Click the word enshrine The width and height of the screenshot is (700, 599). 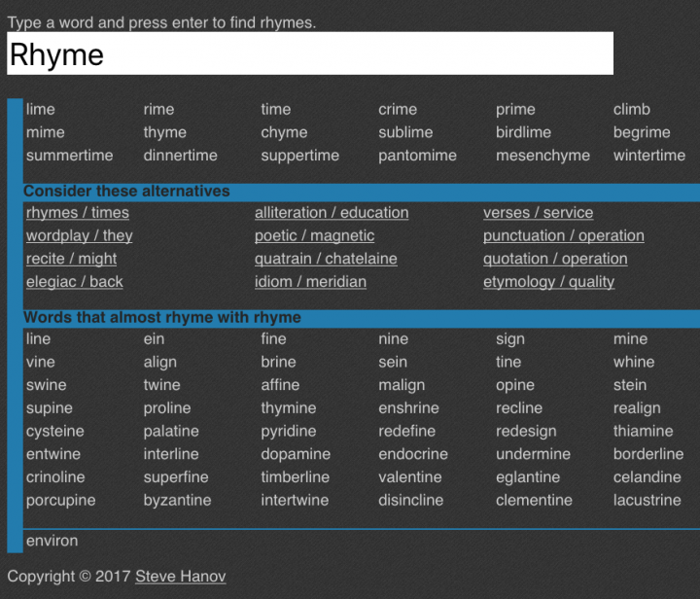click(409, 408)
